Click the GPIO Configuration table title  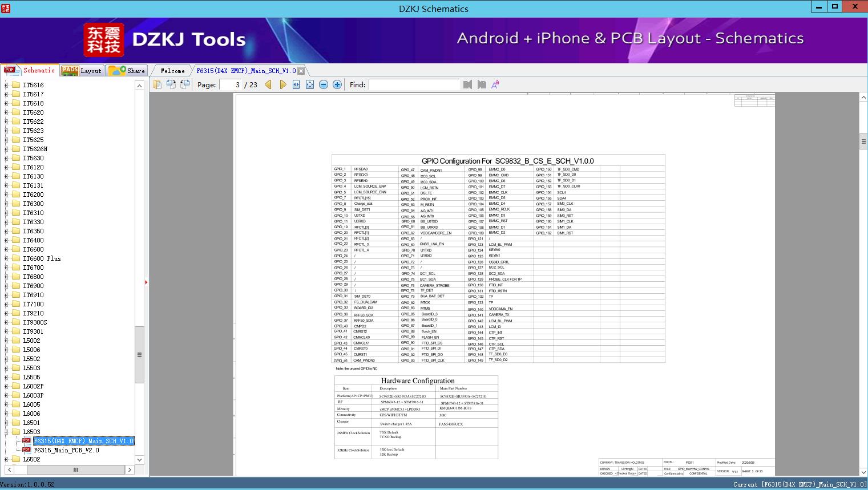click(507, 161)
